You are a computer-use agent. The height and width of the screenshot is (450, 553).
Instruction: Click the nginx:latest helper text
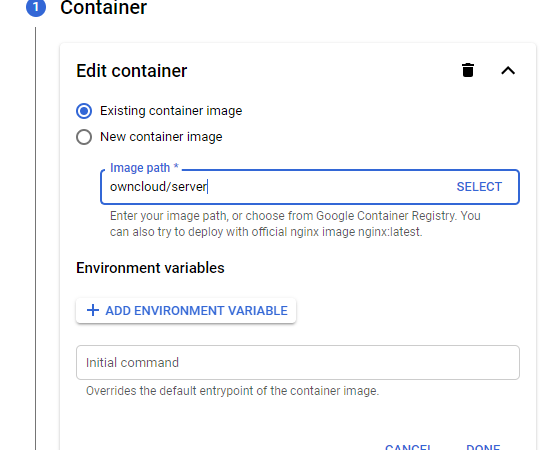click(x=390, y=232)
